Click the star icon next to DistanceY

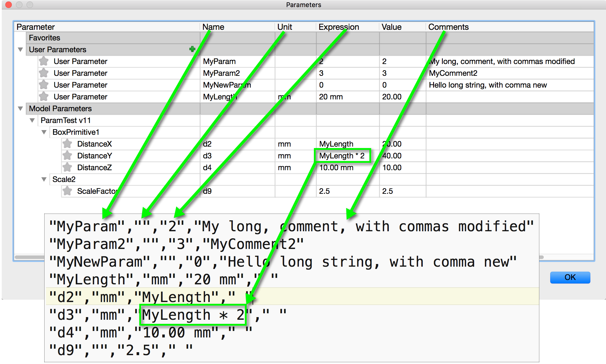(67, 155)
